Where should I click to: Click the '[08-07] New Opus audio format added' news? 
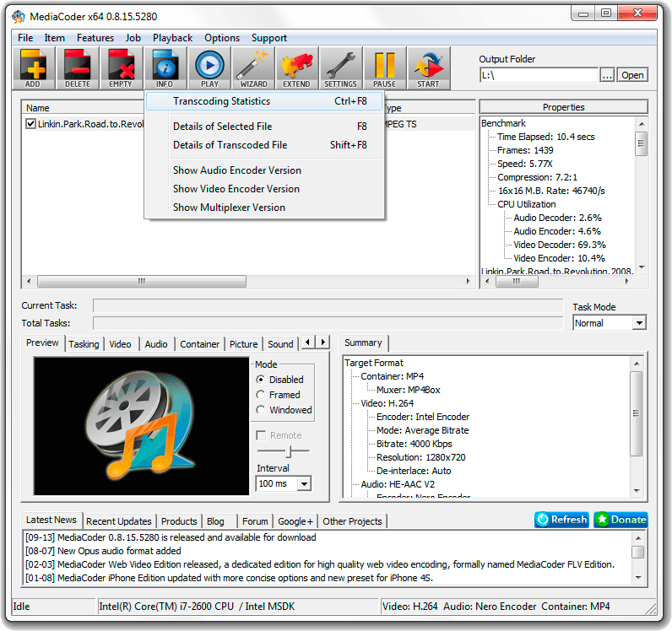pyautogui.click(x=103, y=551)
